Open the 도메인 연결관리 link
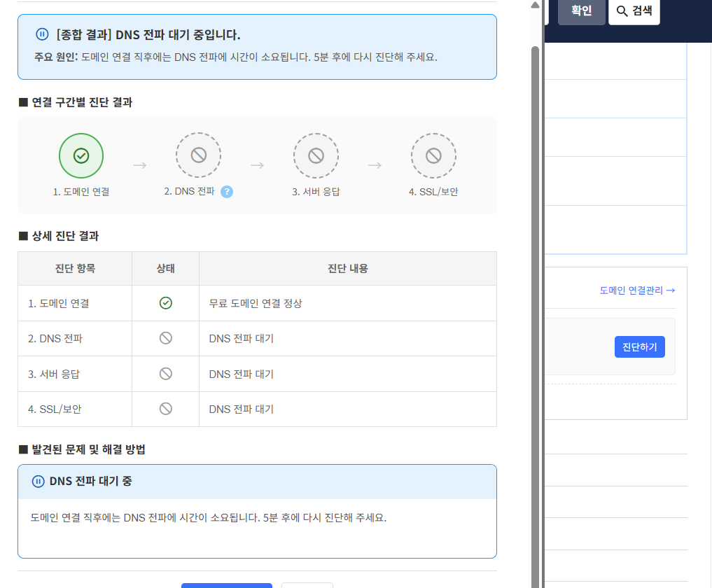 (x=637, y=290)
